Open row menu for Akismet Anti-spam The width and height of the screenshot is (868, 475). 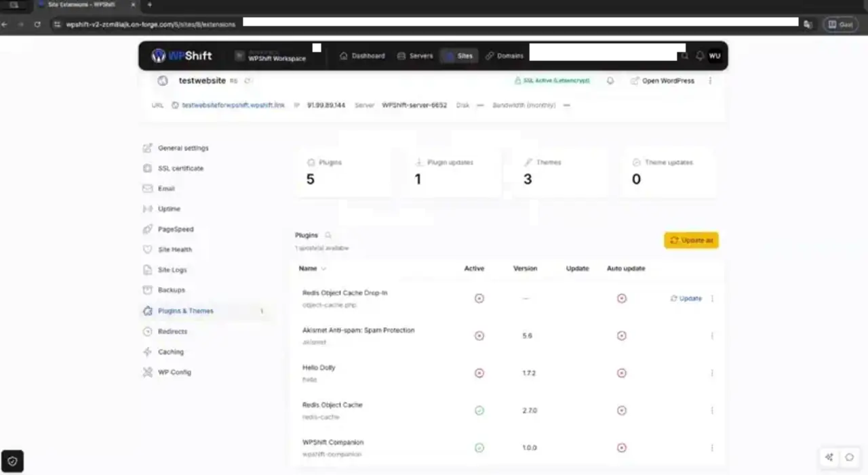click(x=712, y=335)
